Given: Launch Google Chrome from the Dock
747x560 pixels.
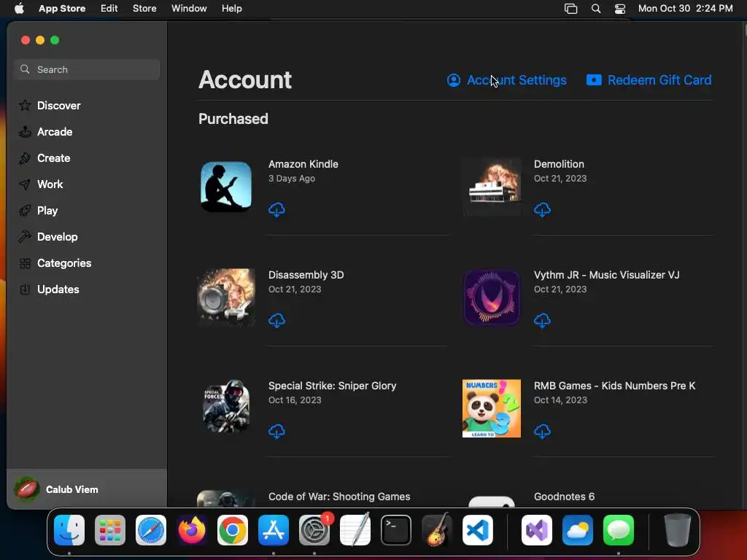Looking at the screenshot, I should 233,530.
